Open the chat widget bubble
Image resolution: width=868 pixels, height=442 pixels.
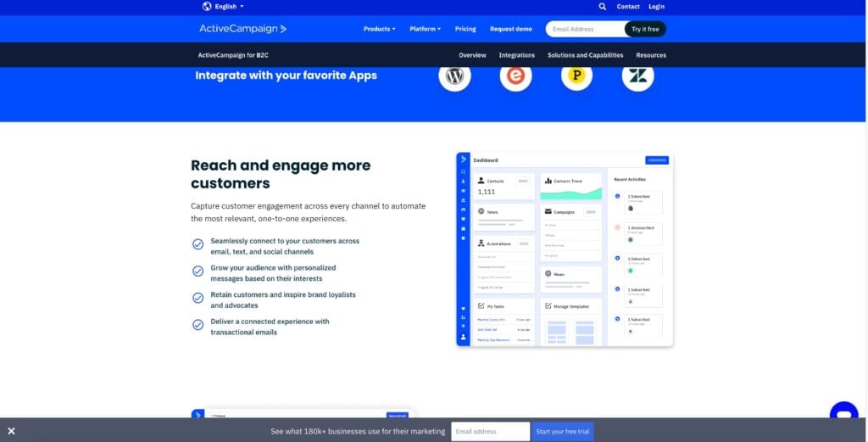point(843,411)
